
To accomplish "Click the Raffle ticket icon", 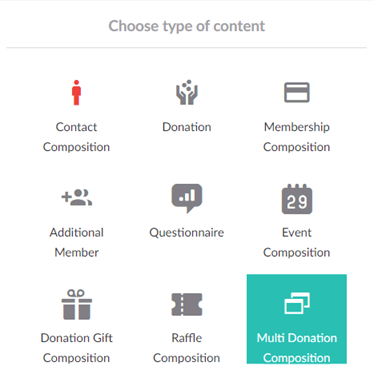I will tap(187, 304).
